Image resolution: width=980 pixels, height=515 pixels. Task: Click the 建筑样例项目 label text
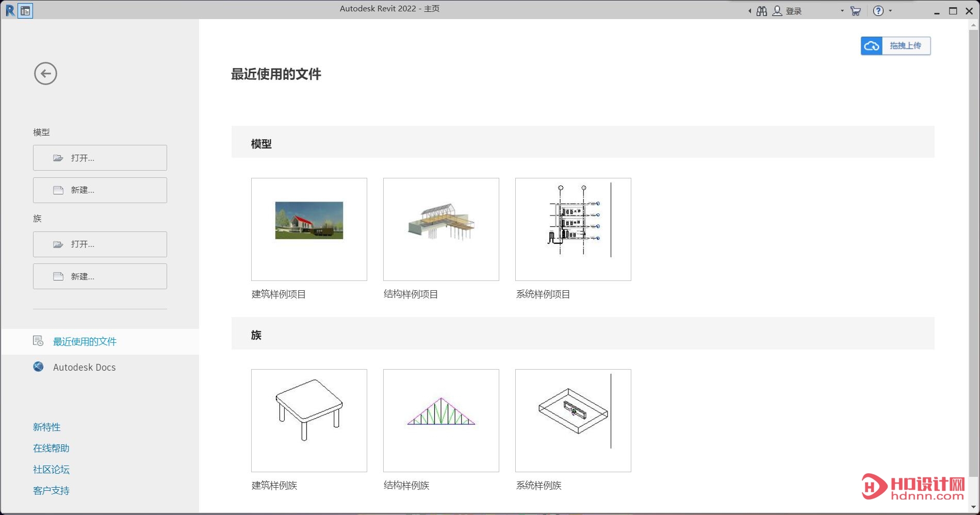(279, 294)
